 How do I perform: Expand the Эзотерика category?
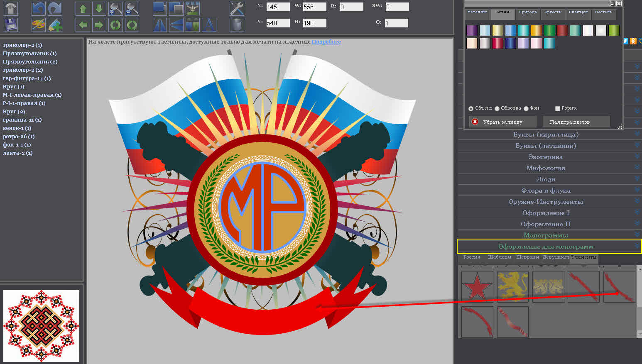(x=550, y=157)
